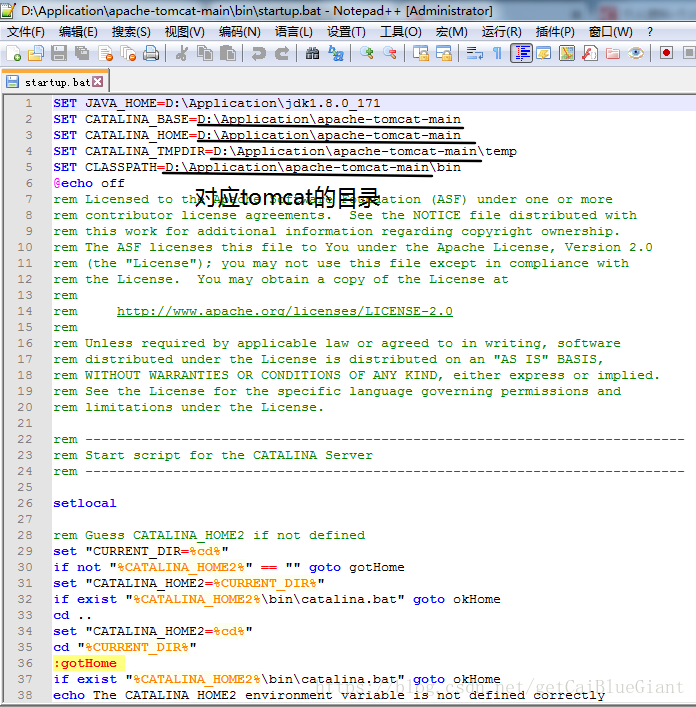Zoom out with magnifier minus icon
Screen dimensions: 696x707
390,53
